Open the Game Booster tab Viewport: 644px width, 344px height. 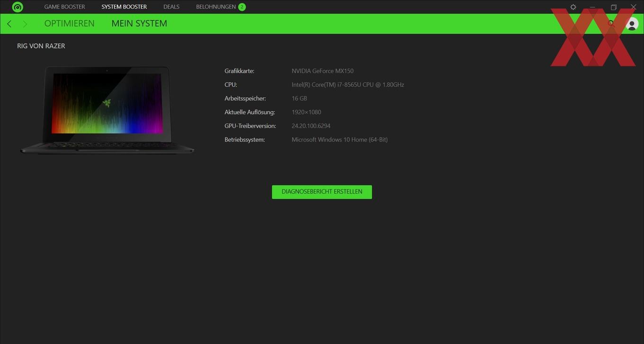click(x=64, y=7)
